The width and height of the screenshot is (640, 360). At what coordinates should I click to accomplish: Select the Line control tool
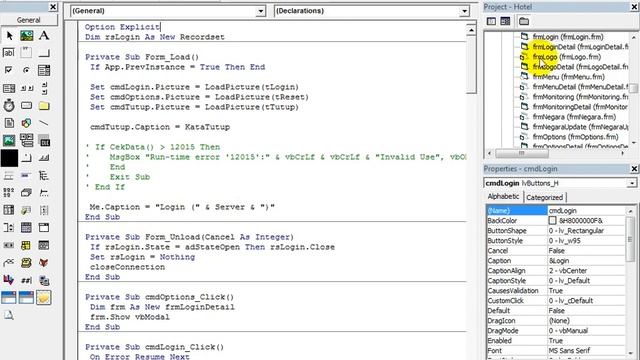[44, 123]
